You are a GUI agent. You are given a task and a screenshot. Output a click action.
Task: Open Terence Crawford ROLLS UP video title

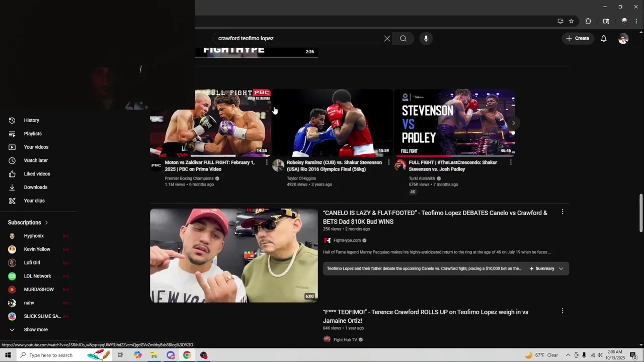(x=426, y=316)
